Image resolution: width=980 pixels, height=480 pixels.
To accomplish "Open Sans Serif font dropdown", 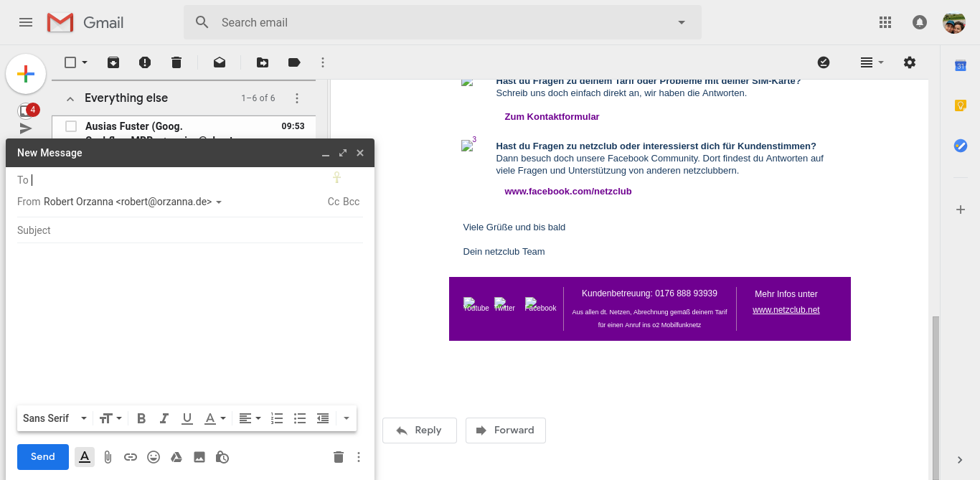I will (x=55, y=418).
